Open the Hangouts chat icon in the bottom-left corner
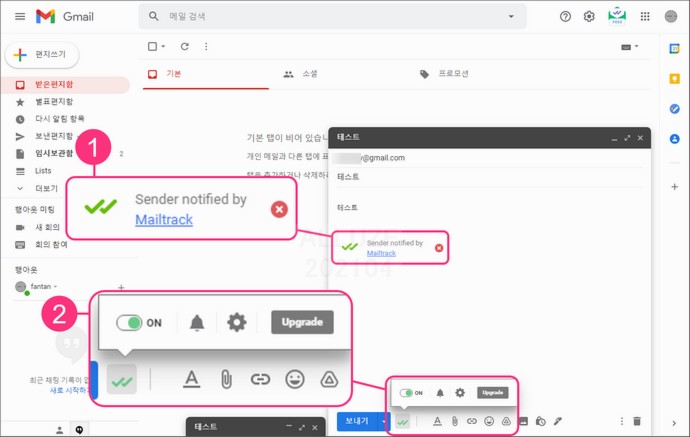The height and width of the screenshot is (437, 690). click(x=79, y=430)
